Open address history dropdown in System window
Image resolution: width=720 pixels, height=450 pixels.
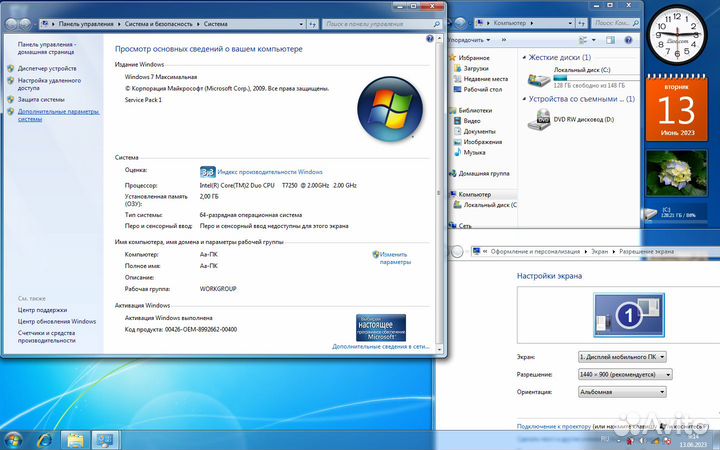301,24
